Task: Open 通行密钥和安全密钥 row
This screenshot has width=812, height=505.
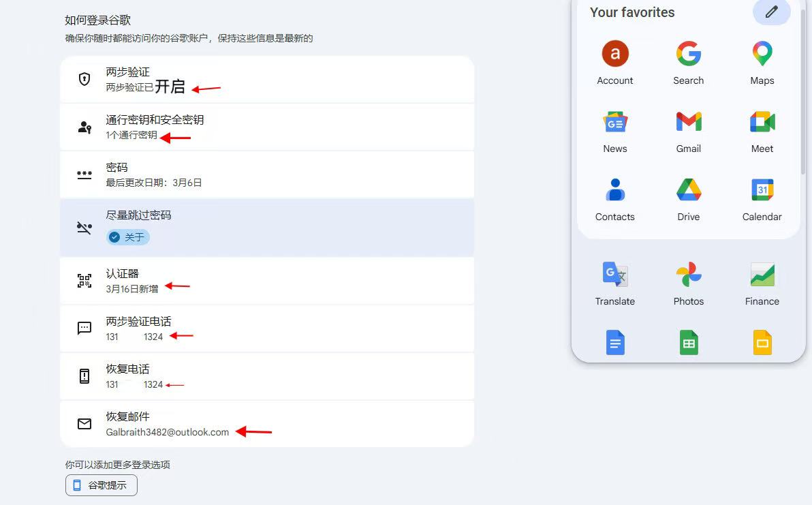Action: click(267, 127)
